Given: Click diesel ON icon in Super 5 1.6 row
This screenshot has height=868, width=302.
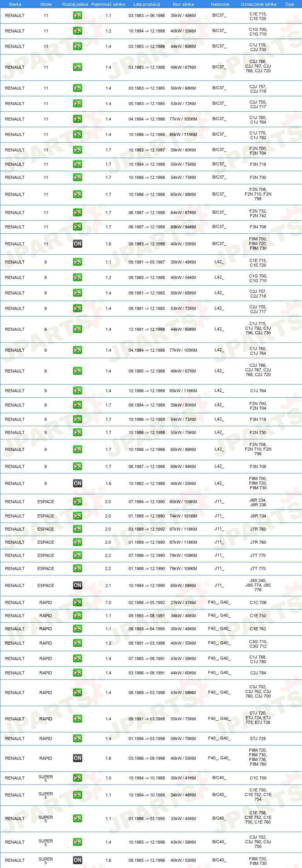Looking at the screenshot, I should pyautogui.click(x=77, y=860).
